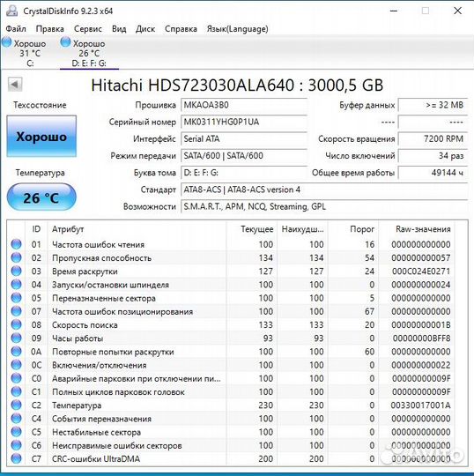Click the 26 °C temperature button
This screenshot has width=474, height=476.
click(41, 197)
